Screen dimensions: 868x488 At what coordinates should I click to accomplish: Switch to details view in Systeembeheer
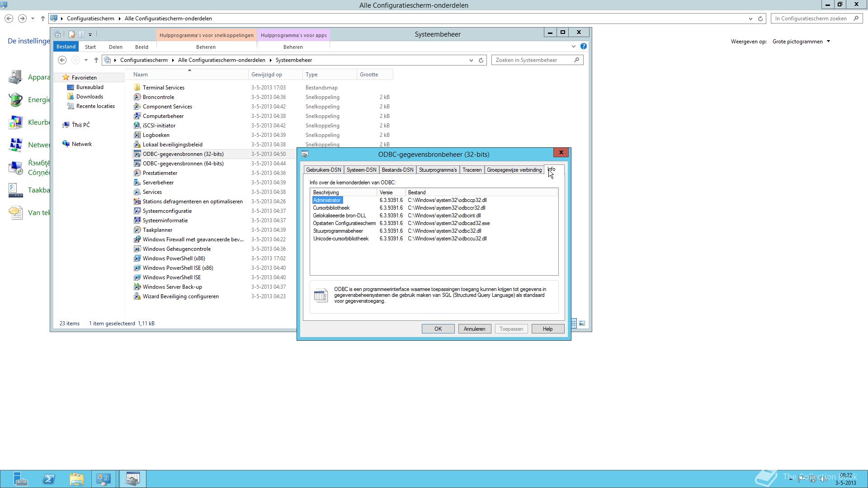pos(574,324)
